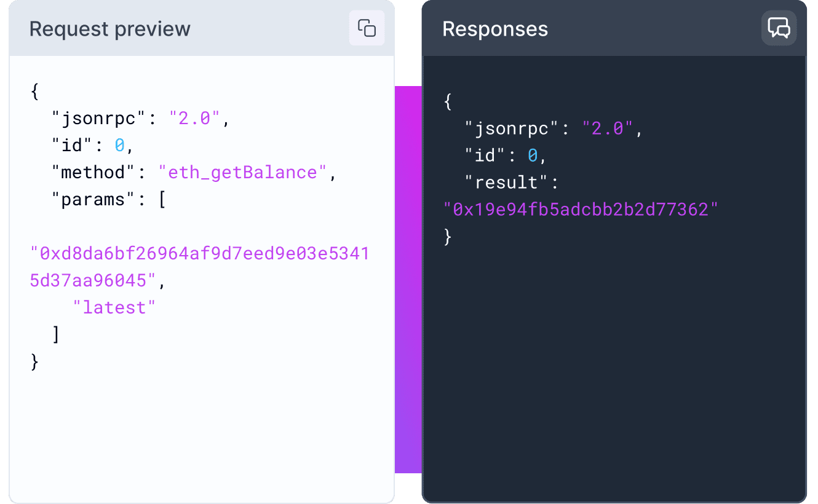Click the "Responses" panel heading
Viewport: 818px width, 504px height.
[495, 29]
